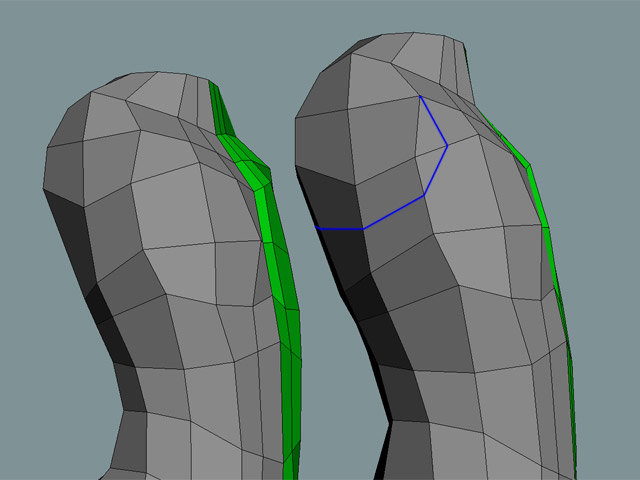The width and height of the screenshot is (640, 480).
Task: Select the rightmost vertex of the blue edge path
Action: tap(446, 146)
